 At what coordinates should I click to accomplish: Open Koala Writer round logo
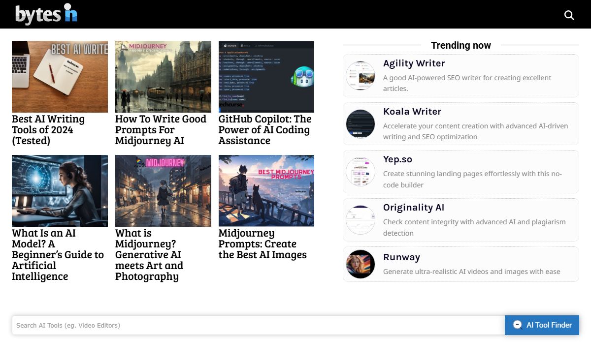click(361, 124)
